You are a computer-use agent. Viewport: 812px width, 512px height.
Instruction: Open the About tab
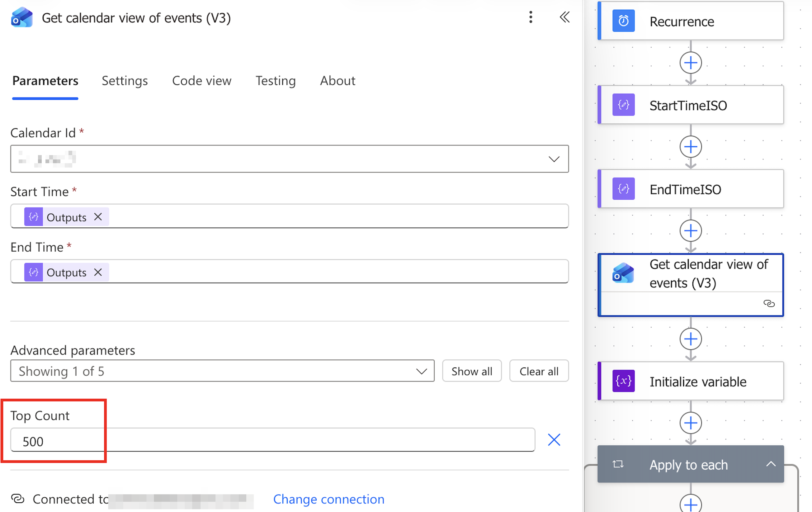338,81
